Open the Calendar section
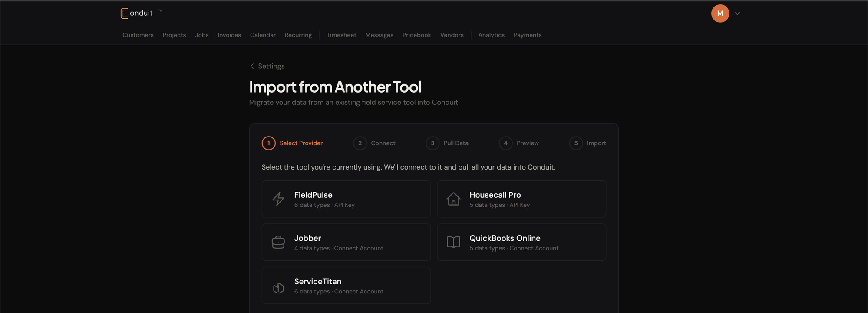The height and width of the screenshot is (313, 868). pos(263,35)
